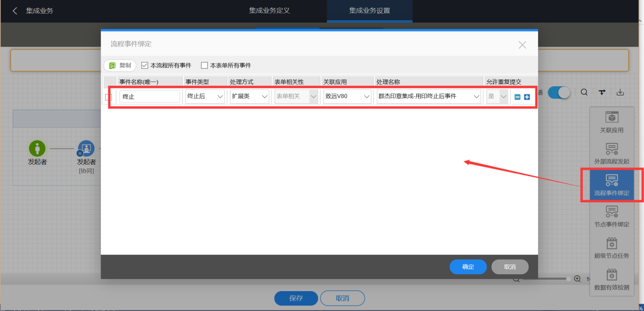Click the outlined 取消 button beside 保存

click(x=342, y=298)
